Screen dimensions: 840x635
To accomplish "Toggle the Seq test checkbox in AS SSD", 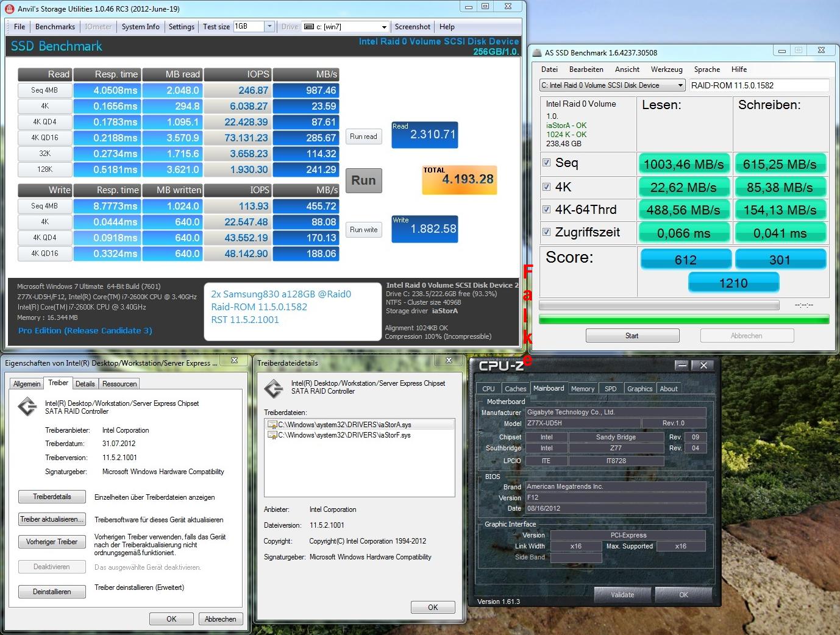I will click(547, 163).
